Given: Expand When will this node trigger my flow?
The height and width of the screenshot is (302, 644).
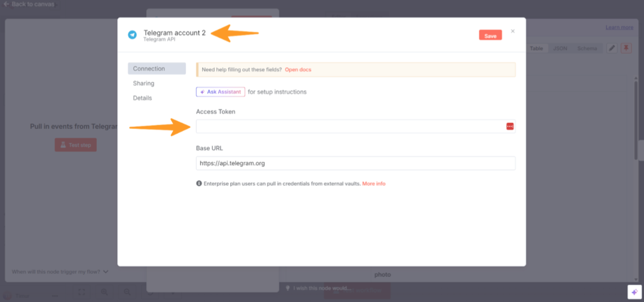Looking at the screenshot, I should 60,272.
